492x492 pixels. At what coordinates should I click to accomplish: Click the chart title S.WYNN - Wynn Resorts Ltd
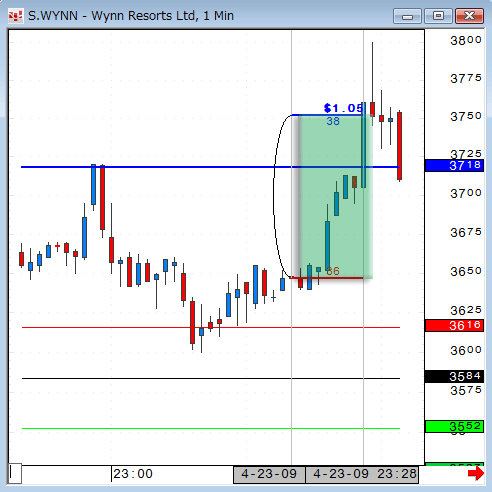point(131,16)
